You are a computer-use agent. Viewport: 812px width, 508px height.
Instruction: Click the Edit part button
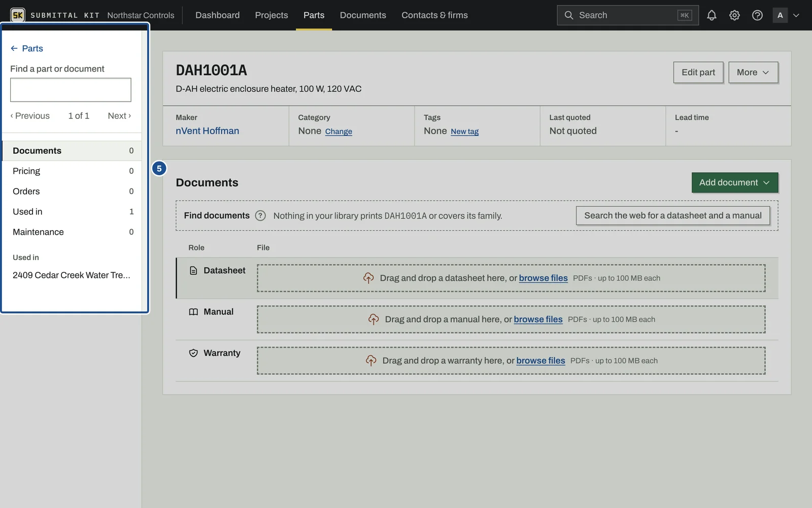(x=698, y=72)
